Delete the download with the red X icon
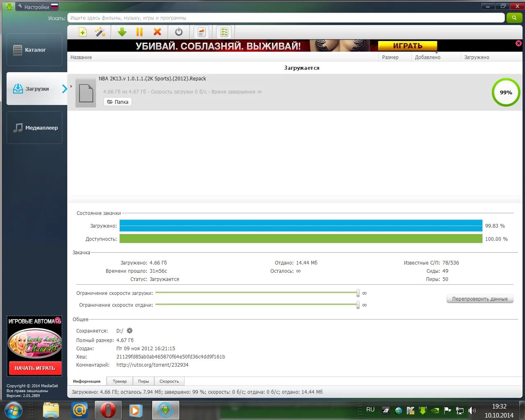525x420 pixels. (x=157, y=32)
